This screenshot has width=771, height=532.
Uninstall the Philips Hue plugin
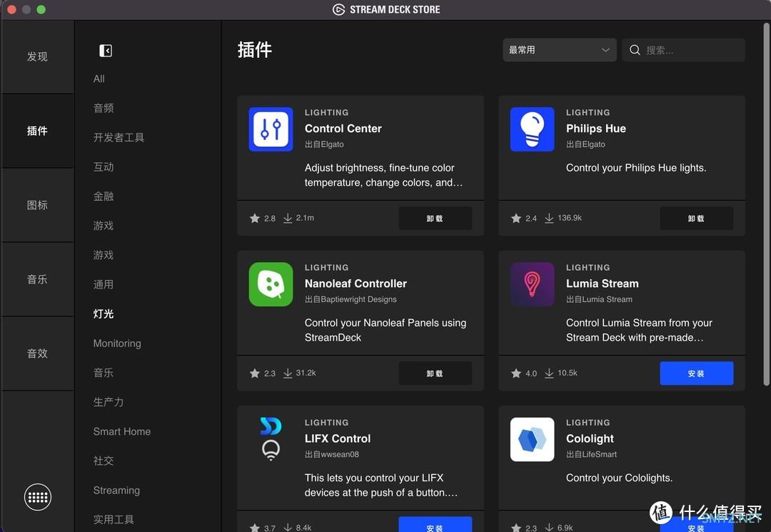click(x=696, y=219)
